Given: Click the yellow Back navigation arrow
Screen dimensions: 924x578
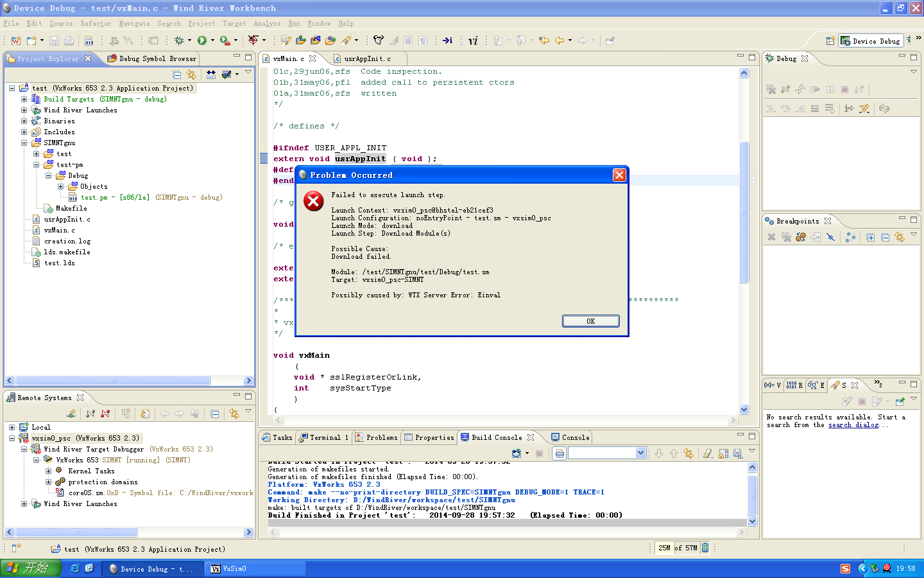Looking at the screenshot, I should (560, 40).
